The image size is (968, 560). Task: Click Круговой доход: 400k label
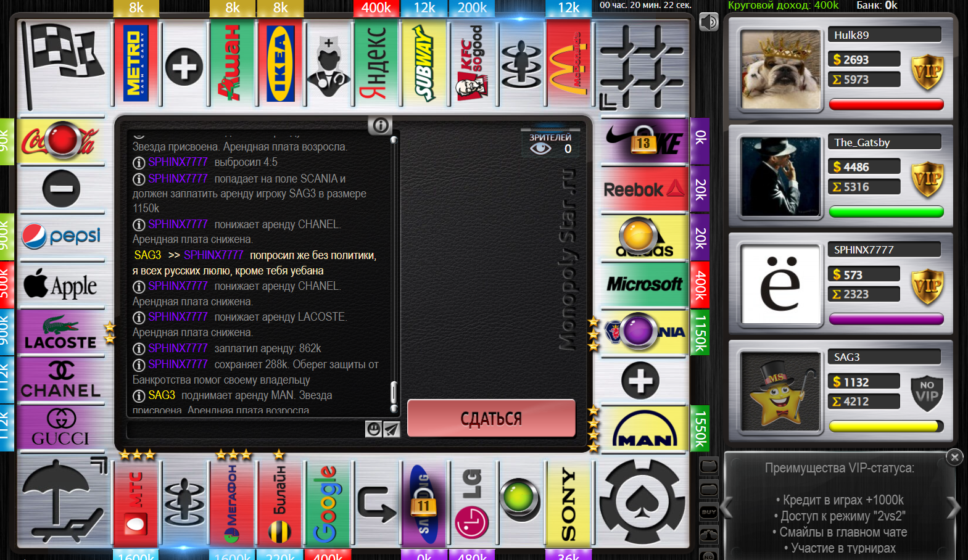tap(783, 6)
